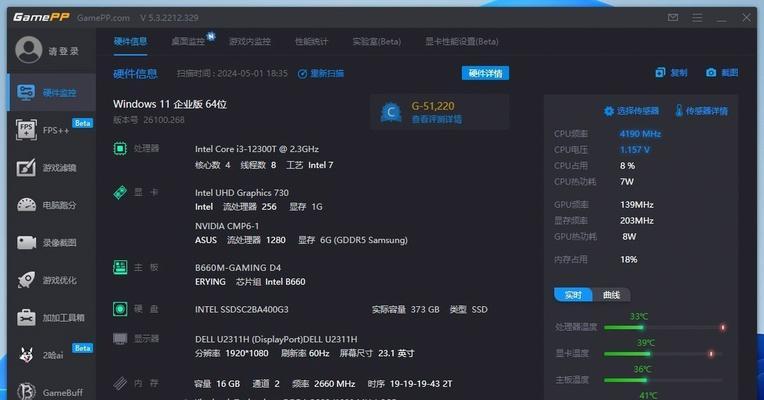Image resolution: width=764 pixels, height=400 pixels.
Task: Click the 重新扫描 rescan button
Action: [321, 74]
